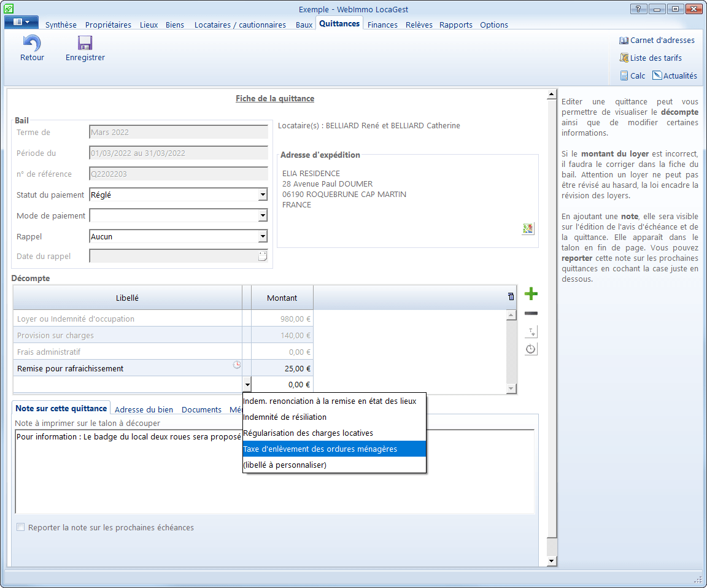Check Reporter la note sur les prochaines échéances
The height and width of the screenshot is (588, 707).
coord(21,527)
